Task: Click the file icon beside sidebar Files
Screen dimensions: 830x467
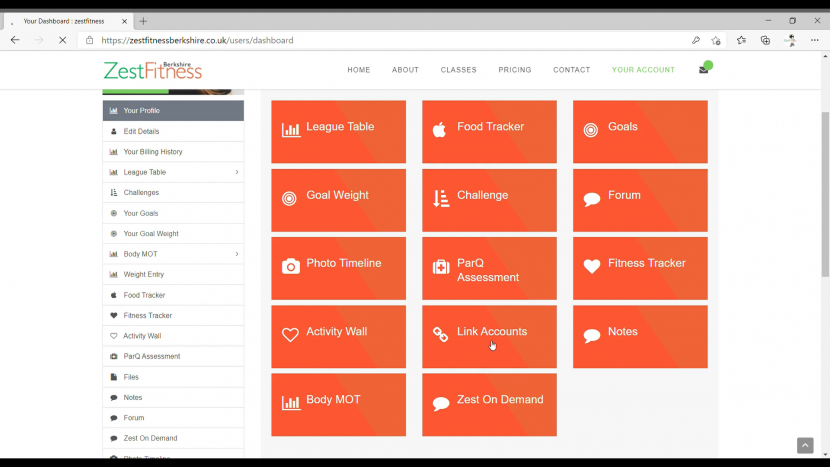Action: [x=113, y=377]
